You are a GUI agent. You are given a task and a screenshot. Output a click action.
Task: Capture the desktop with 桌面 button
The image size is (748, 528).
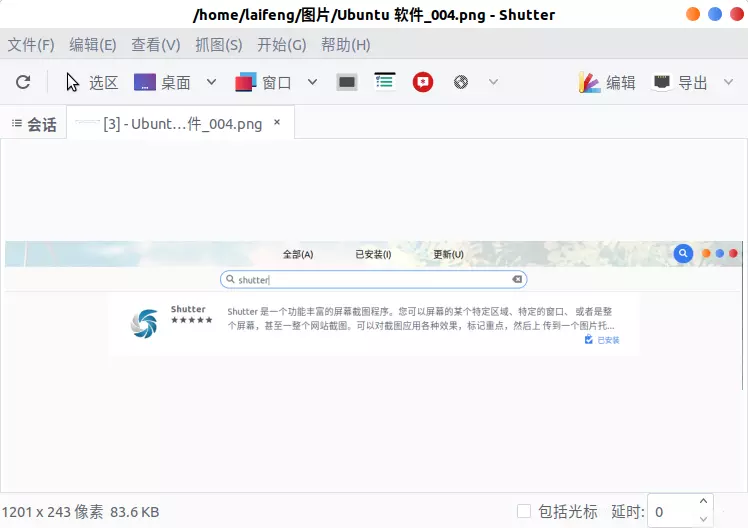(x=163, y=83)
